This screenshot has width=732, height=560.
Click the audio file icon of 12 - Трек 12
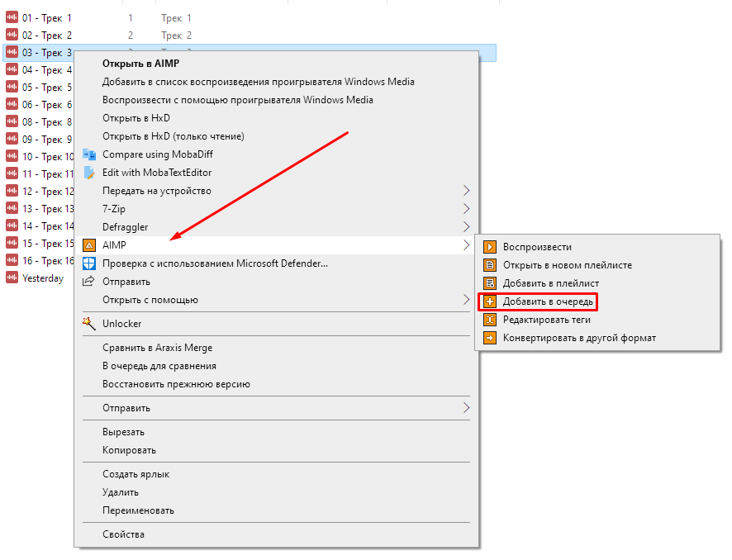12,191
